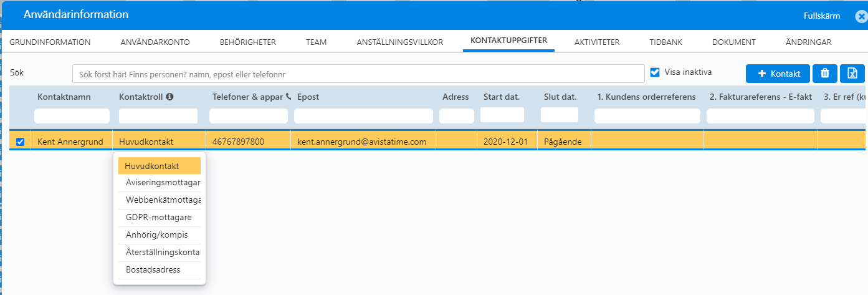
Task: Switch to the Användarkonto tab
Action: 155,42
